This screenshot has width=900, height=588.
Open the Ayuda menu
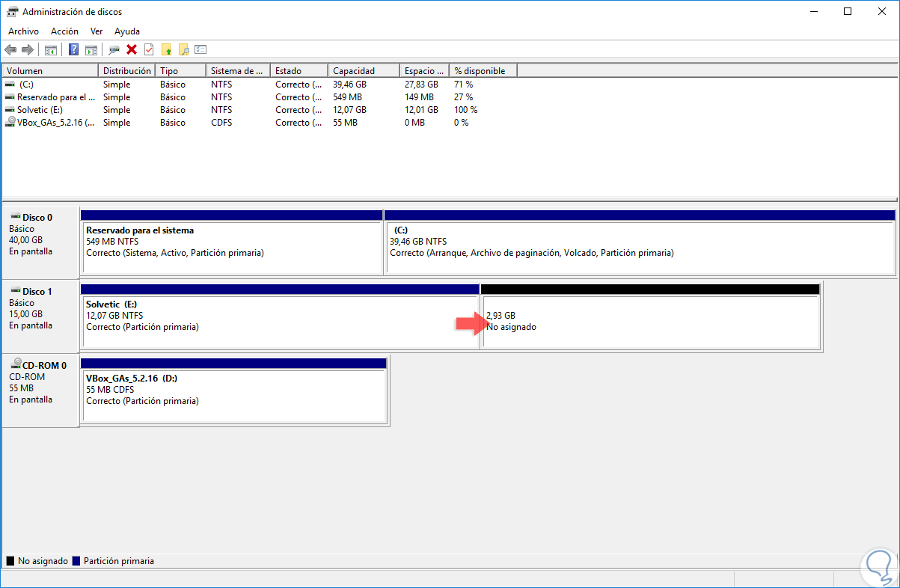point(127,31)
